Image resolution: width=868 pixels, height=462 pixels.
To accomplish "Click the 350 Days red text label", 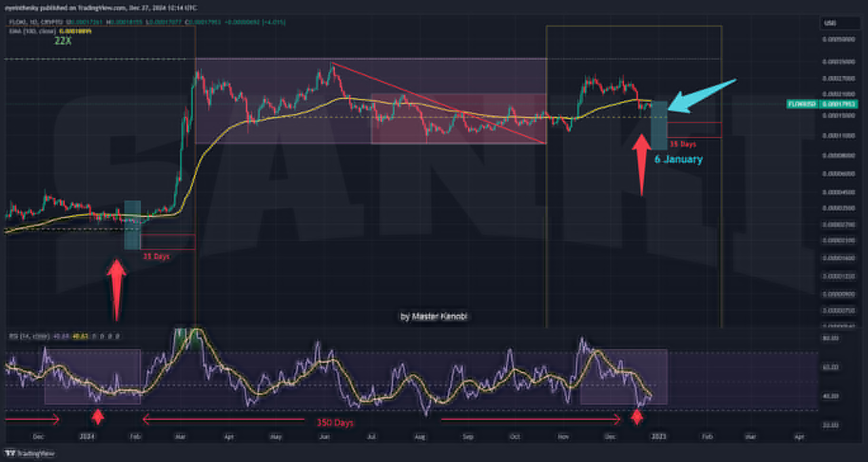I will 335,423.
